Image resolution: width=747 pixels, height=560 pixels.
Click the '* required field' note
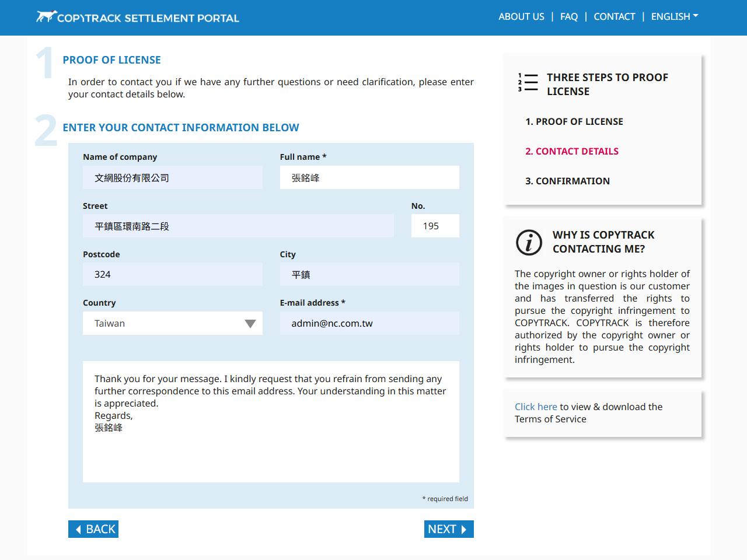click(x=445, y=499)
